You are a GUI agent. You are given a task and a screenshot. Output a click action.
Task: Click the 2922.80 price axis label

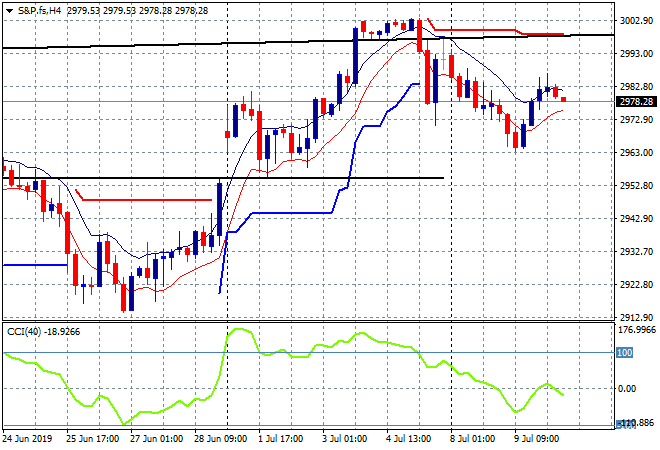point(636,285)
